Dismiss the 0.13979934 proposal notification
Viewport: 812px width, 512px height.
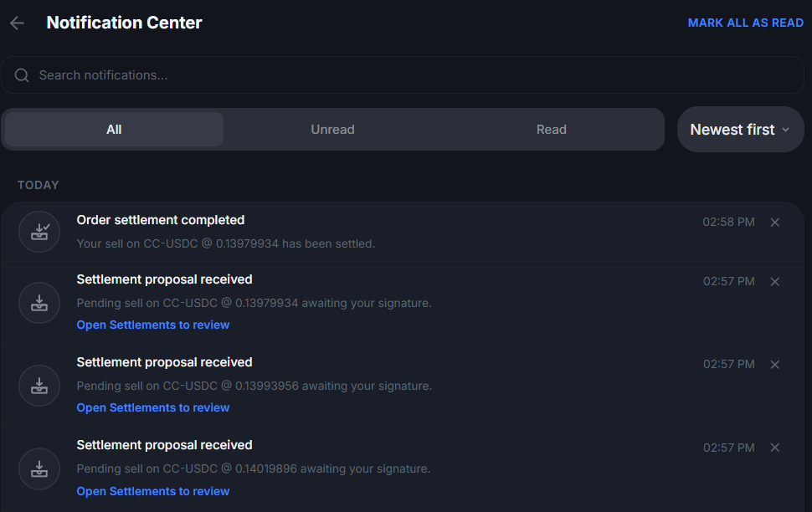pos(774,282)
